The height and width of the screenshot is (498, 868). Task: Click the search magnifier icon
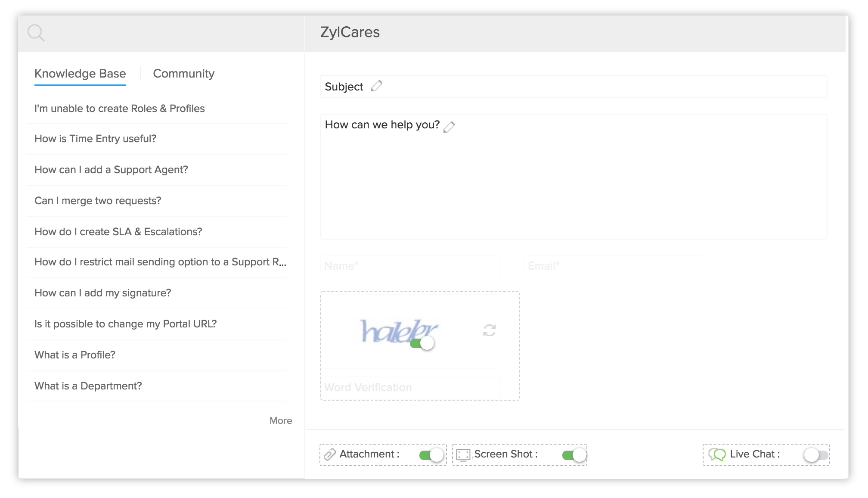(x=36, y=33)
